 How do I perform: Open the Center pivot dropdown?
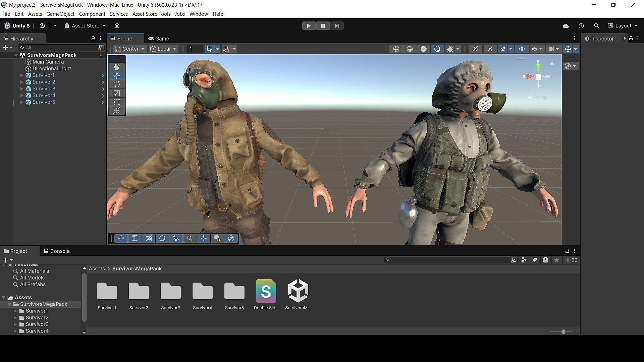[x=130, y=49]
